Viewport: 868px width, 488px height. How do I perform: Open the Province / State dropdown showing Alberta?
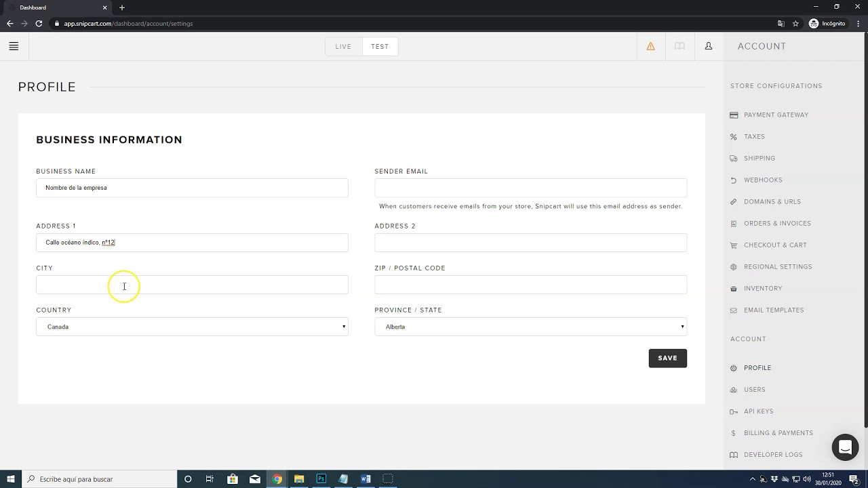(x=530, y=327)
